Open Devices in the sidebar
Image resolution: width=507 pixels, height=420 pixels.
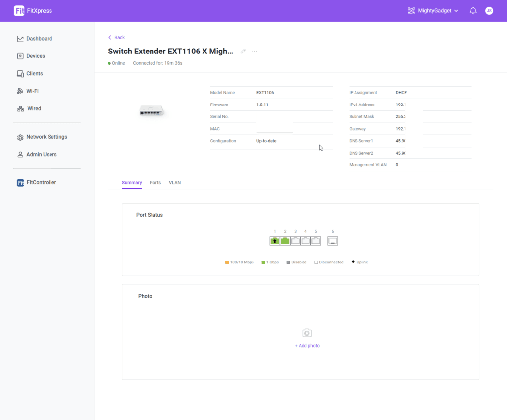35,56
